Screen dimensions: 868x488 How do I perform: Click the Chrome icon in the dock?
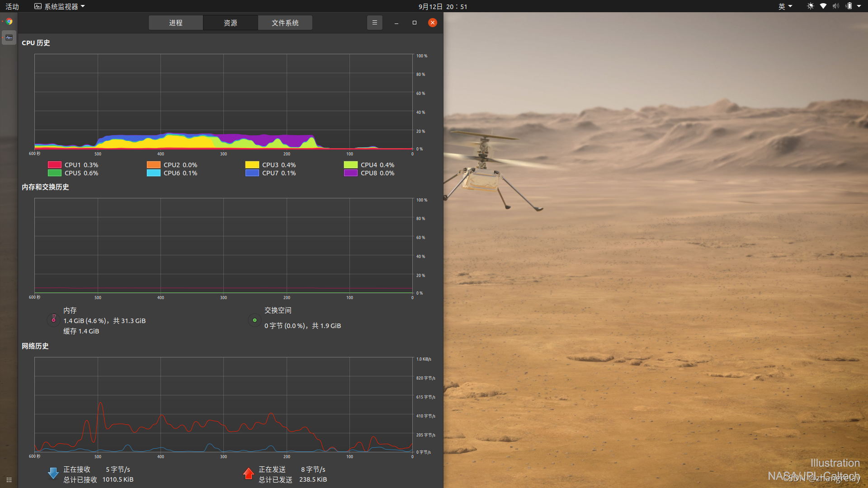(x=9, y=21)
